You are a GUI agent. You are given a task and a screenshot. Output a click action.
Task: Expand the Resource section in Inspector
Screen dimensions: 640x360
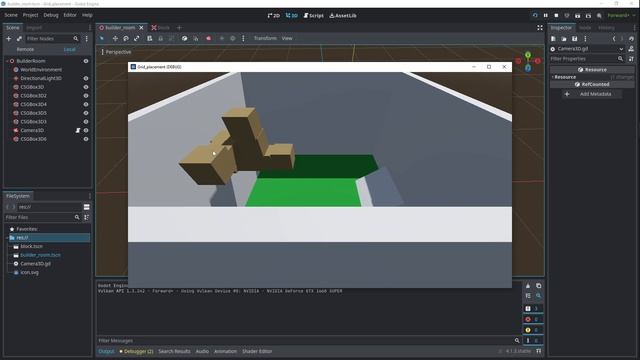point(565,77)
